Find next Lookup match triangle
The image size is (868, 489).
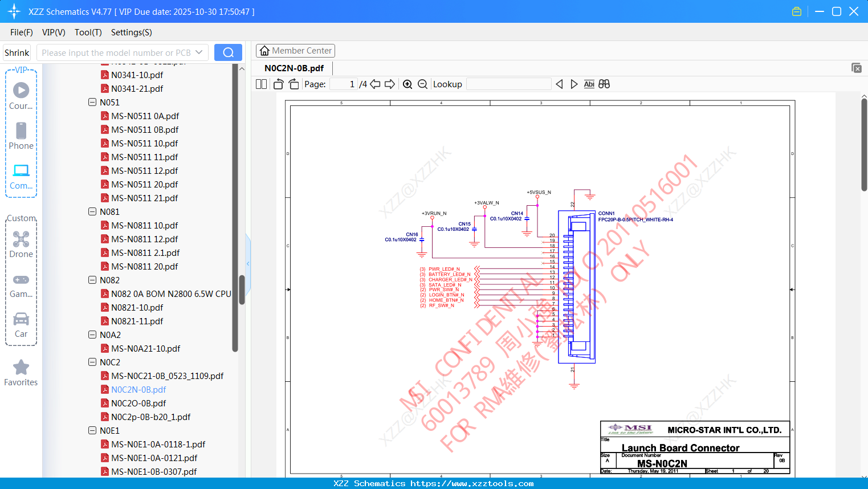coord(574,84)
